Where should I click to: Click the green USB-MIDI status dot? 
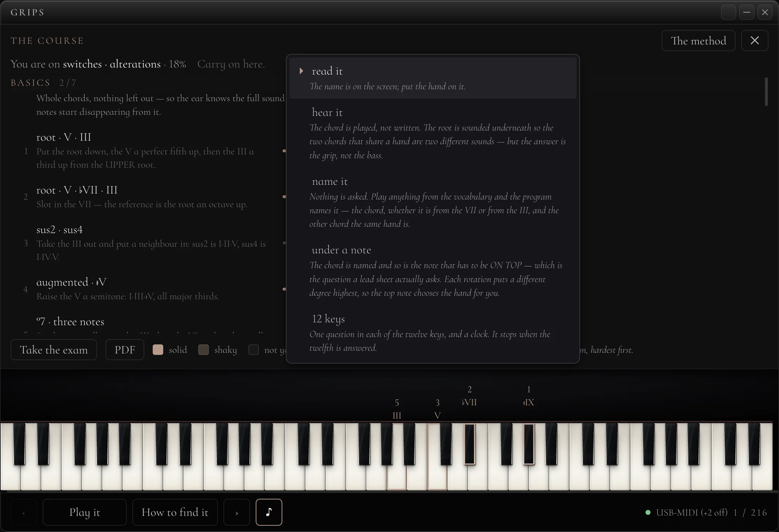[648, 512]
